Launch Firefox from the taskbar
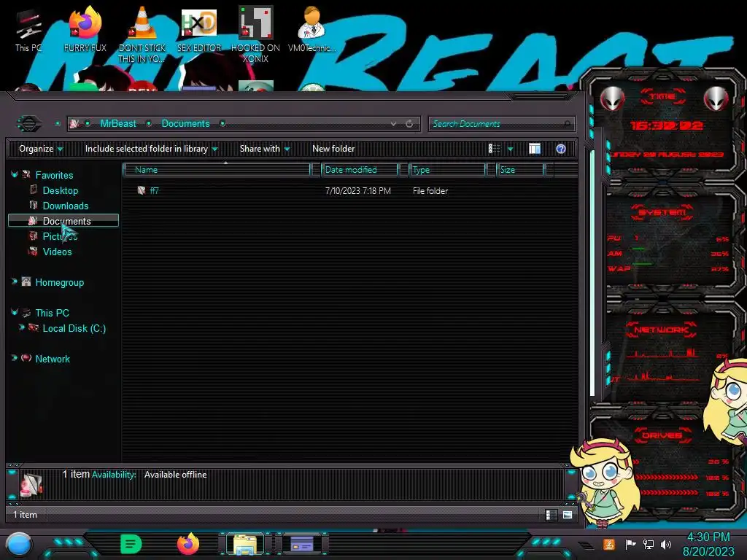 (188, 544)
